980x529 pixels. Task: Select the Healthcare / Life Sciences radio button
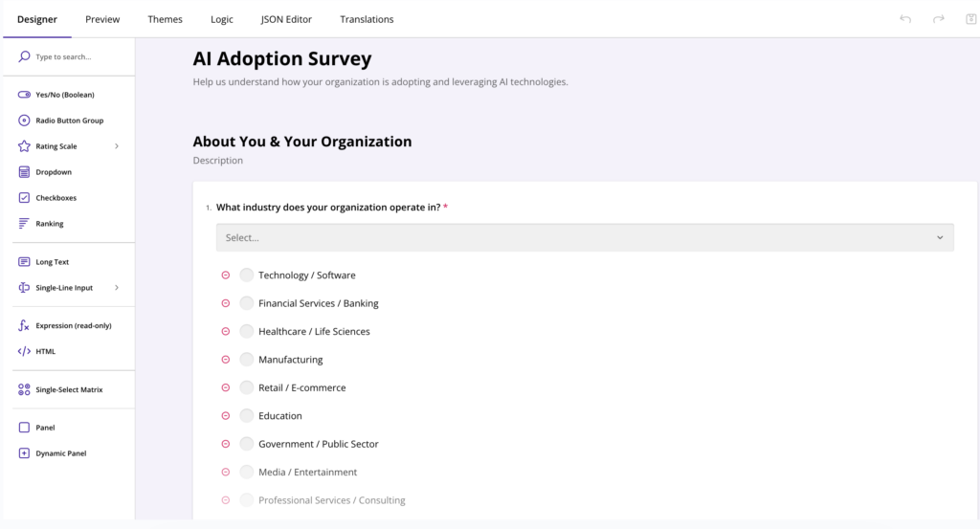tap(247, 332)
